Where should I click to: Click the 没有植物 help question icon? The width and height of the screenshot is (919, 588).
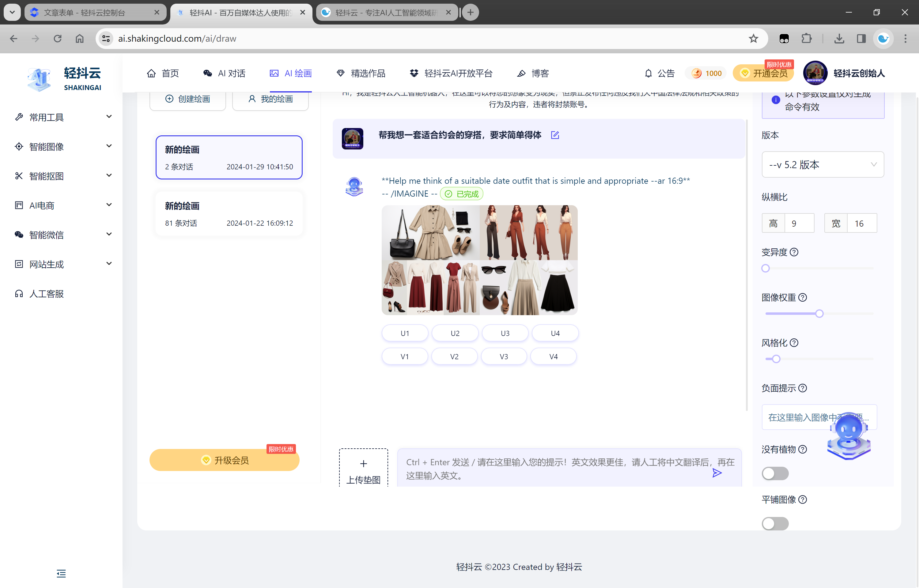tap(803, 449)
